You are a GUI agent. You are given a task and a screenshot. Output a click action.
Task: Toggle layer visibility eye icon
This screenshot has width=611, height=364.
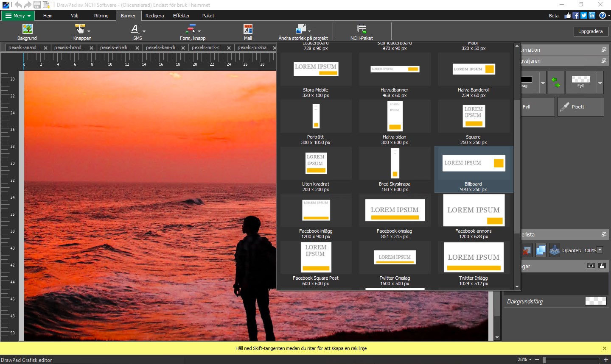[591, 266]
